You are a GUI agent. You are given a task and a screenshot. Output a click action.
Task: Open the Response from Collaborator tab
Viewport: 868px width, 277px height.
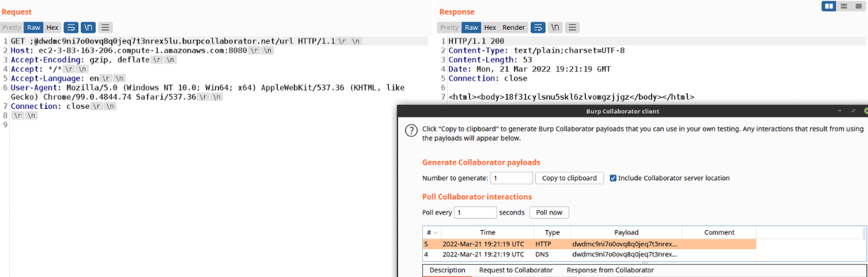610,271
